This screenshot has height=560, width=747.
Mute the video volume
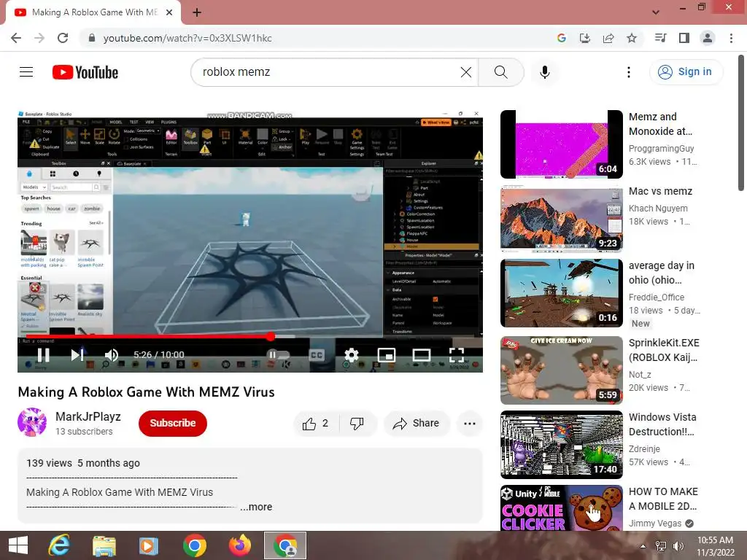coord(112,355)
